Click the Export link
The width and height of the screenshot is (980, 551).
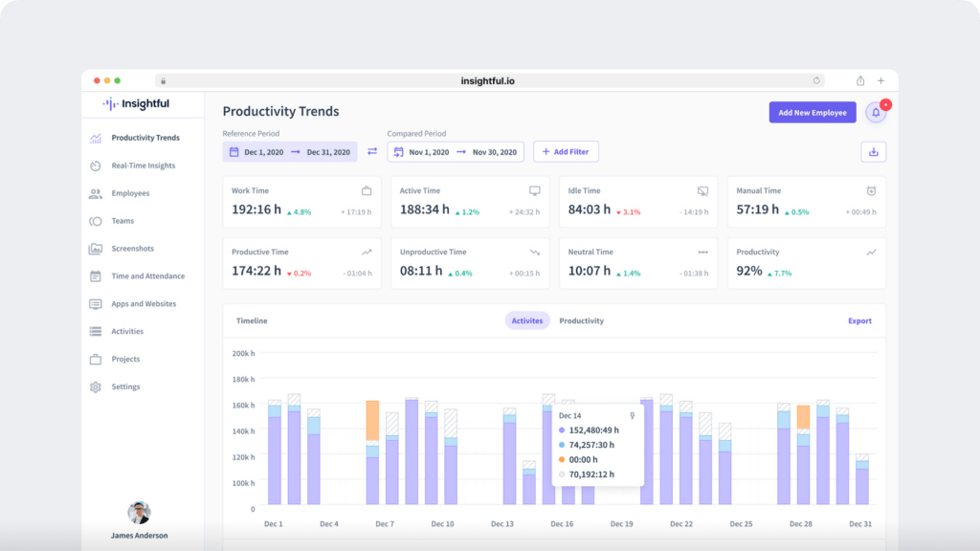(x=859, y=320)
